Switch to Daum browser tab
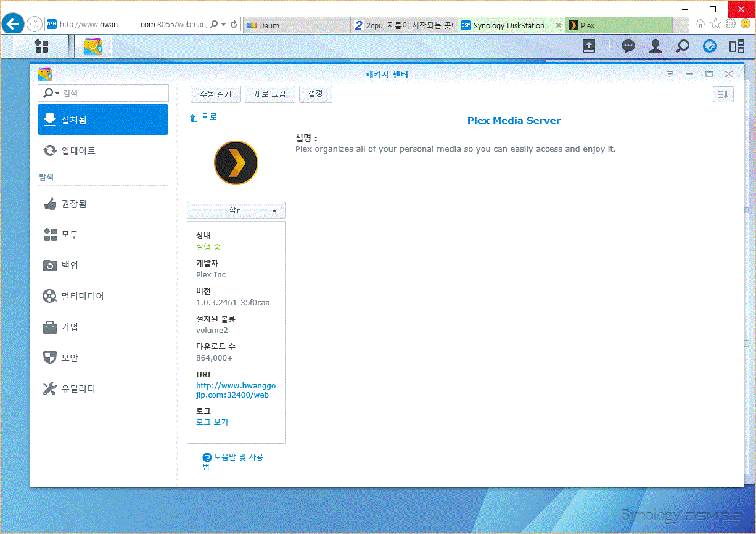 pyautogui.click(x=296, y=25)
